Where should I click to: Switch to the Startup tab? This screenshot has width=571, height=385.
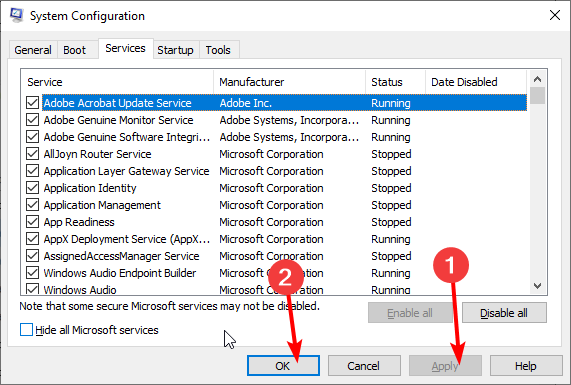[x=176, y=50]
